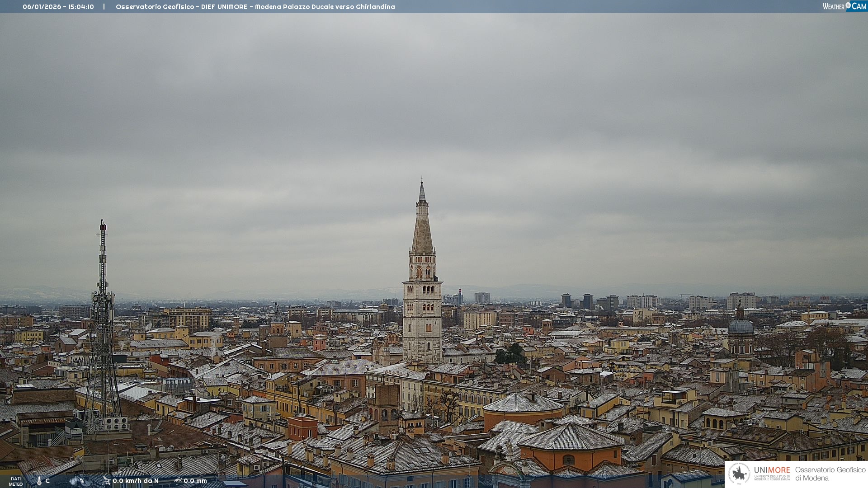The image size is (868, 488).
Task: Click the UNIMORE university name text
Action: (772, 470)
